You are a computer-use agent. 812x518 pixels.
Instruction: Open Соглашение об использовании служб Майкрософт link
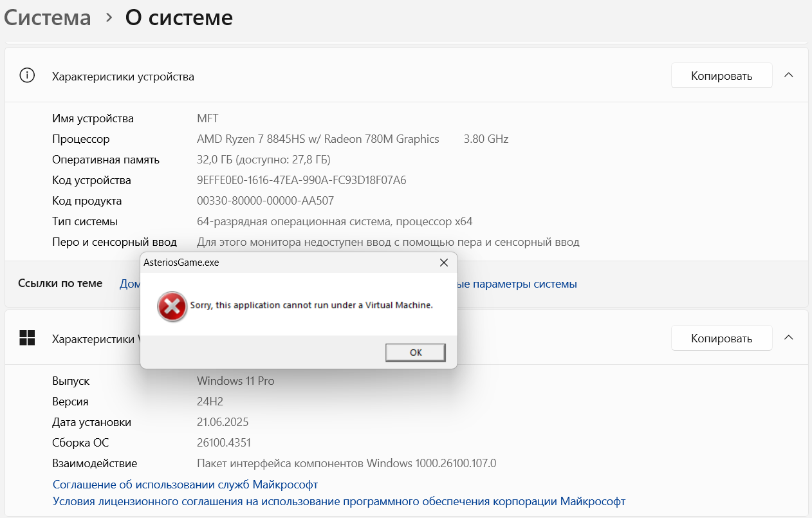(x=185, y=485)
